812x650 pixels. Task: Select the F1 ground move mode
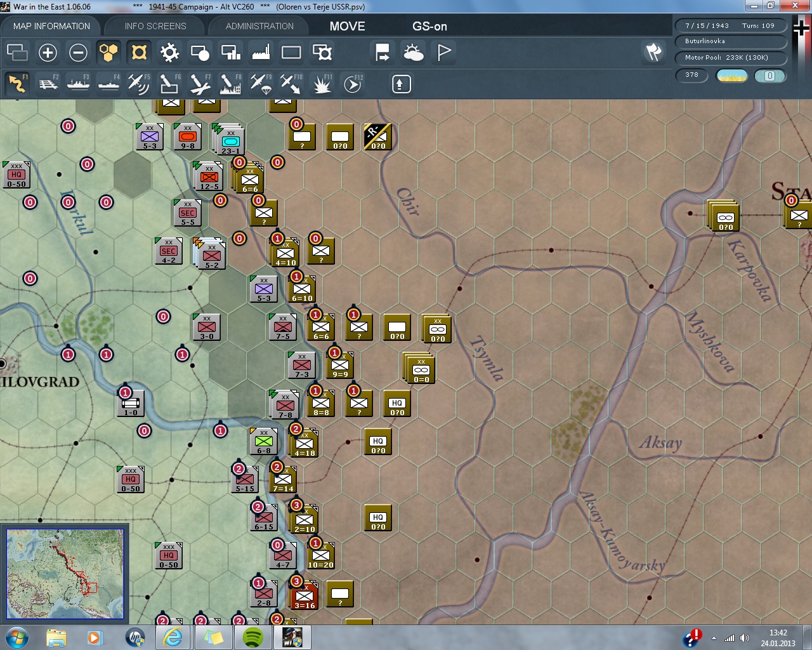tap(17, 84)
